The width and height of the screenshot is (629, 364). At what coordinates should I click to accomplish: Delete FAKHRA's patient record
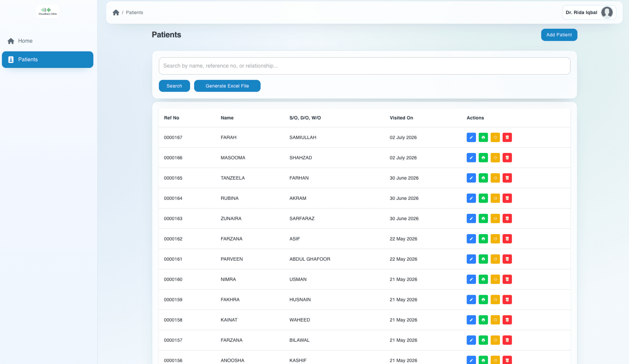[x=507, y=300]
